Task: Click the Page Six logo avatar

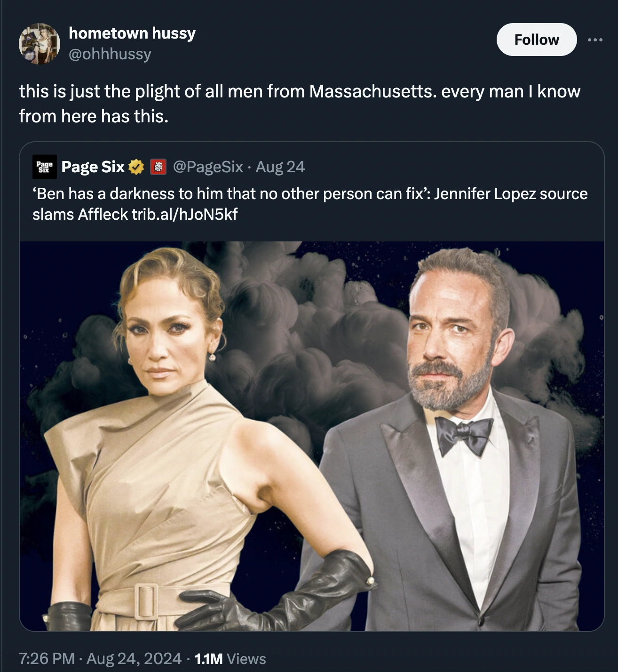Action: (45, 167)
